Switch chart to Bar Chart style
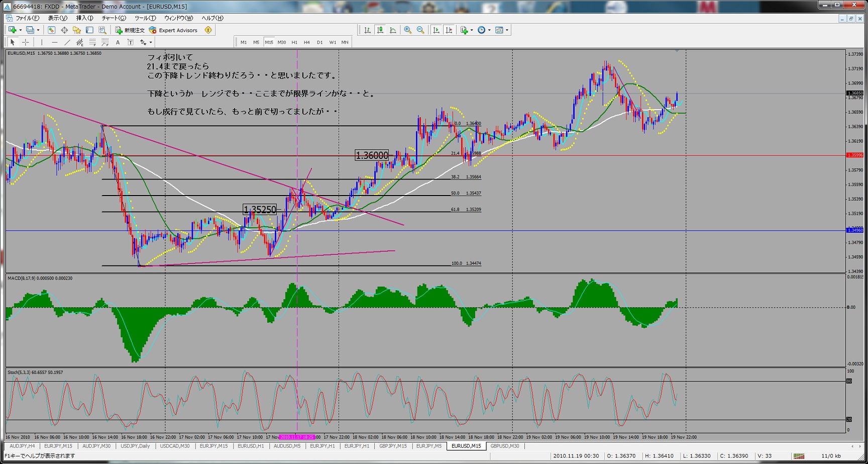 point(368,30)
